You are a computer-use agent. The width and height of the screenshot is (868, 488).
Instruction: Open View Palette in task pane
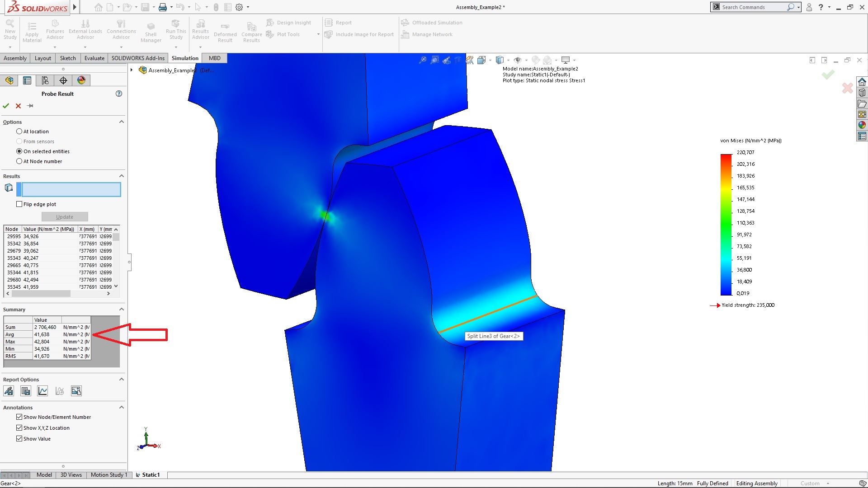862,114
